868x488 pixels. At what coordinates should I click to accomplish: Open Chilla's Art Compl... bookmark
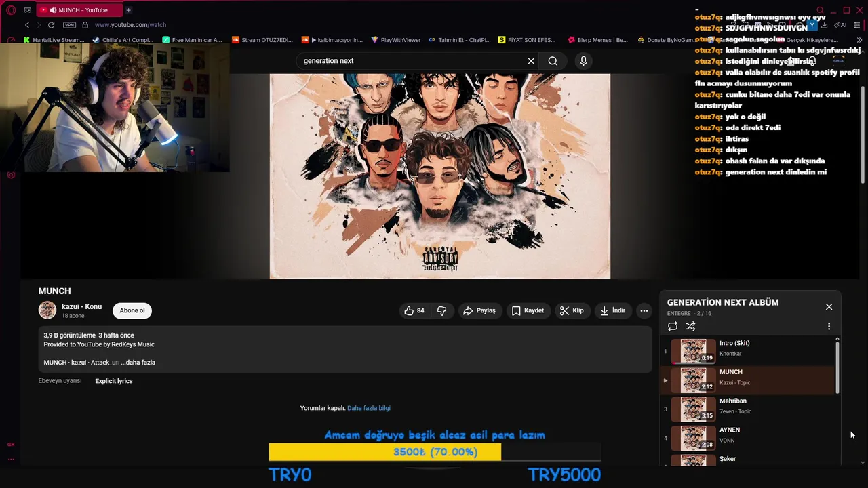point(123,40)
